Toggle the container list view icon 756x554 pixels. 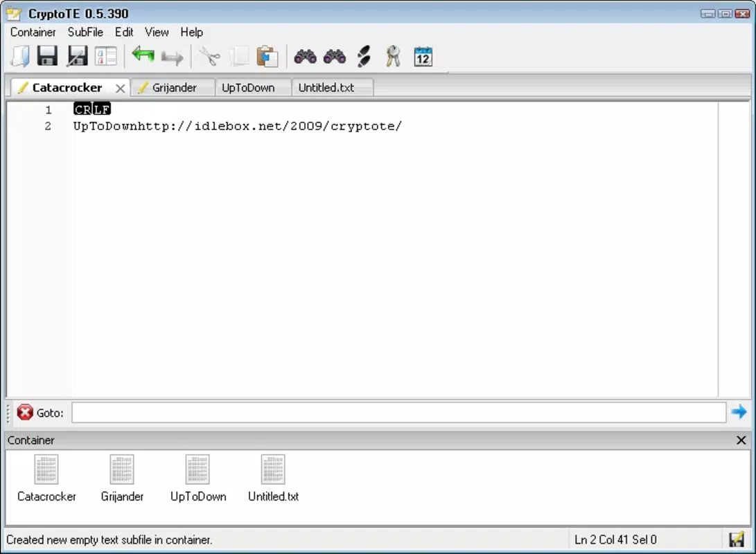point(106,56)
